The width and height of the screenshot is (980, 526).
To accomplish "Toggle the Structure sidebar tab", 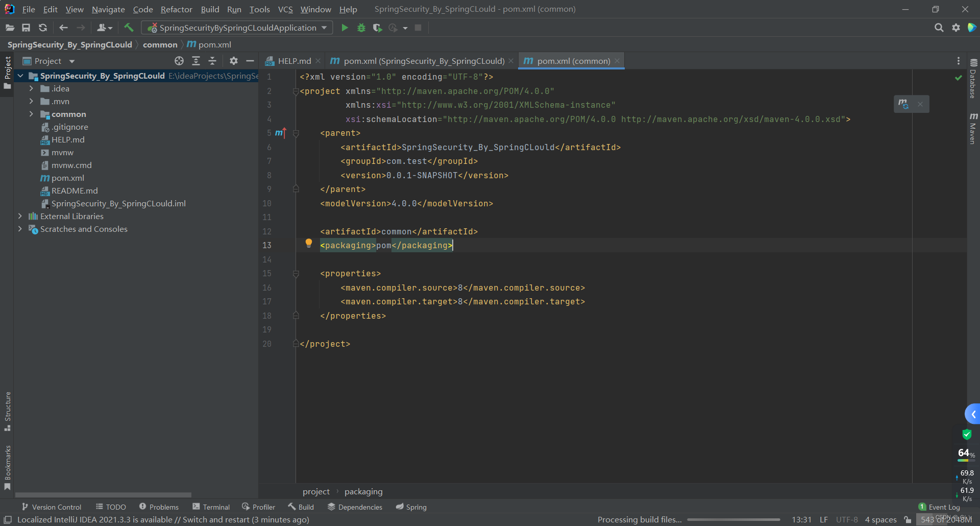I will click(7, 412).
